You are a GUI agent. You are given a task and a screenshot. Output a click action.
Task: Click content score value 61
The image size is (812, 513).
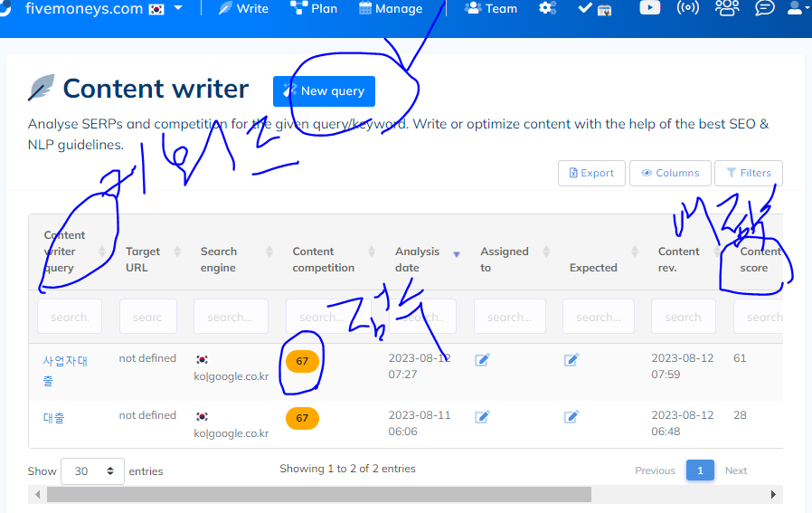point(740,358)
